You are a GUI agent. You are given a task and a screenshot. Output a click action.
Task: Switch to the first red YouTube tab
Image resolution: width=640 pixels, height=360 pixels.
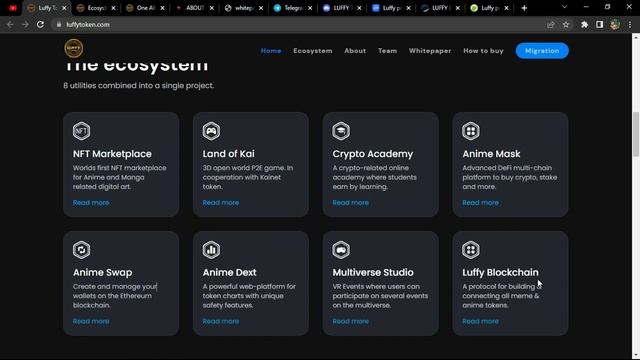13,8
